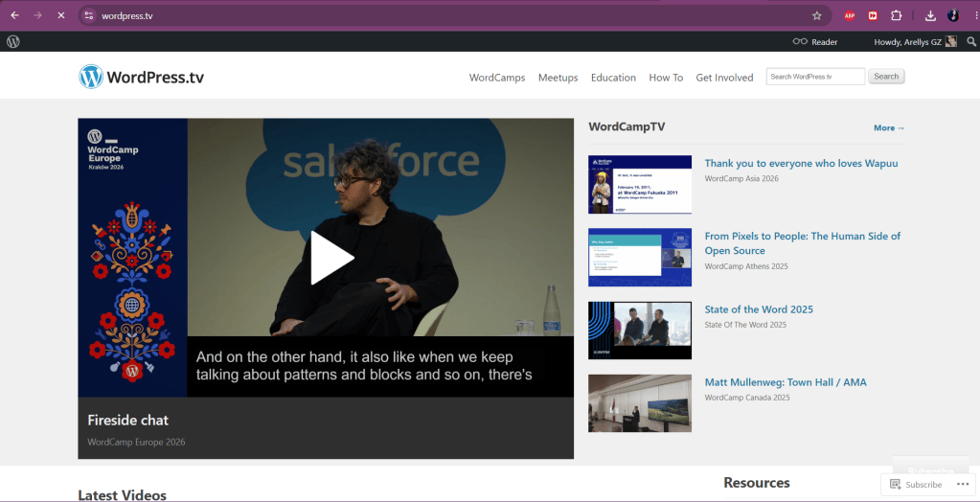Focus the Search WordPress.tv field
980x502 pixels.
[815, 77]
